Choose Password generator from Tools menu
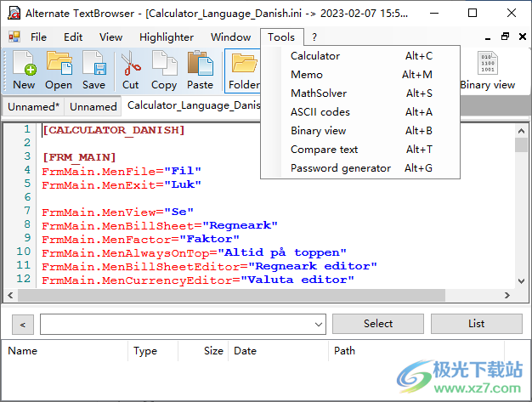Image resolution: width=532 pixels, height=402 pixels. tap(360, 168)
